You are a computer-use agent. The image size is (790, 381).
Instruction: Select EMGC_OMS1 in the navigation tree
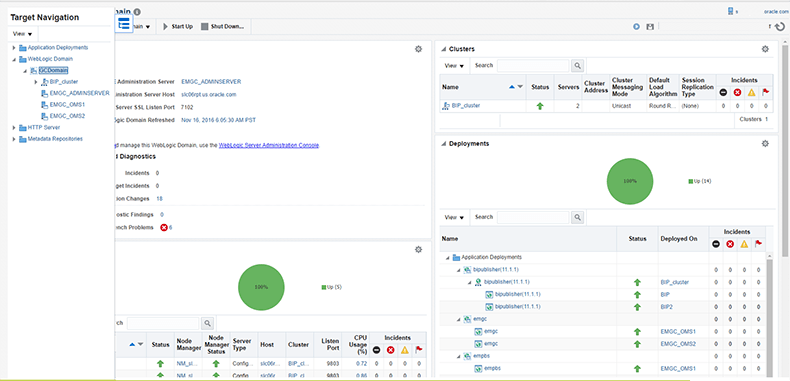click(67, 105)
